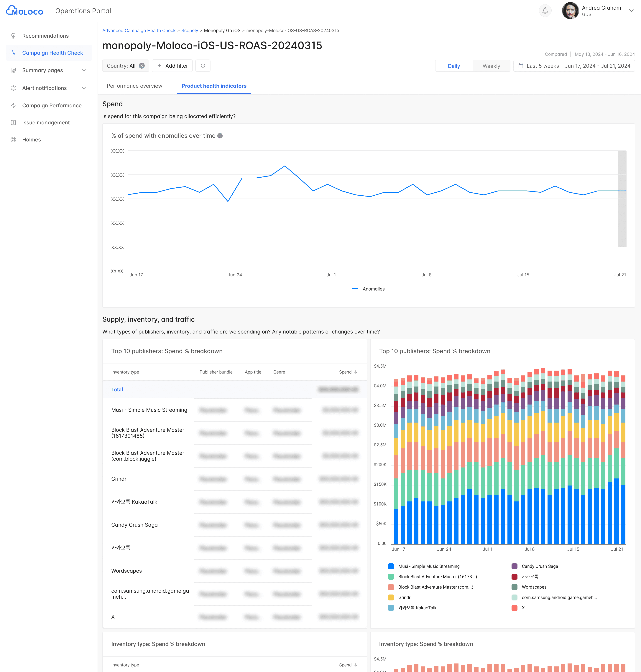Click the Holmes sidebar icon
Viewport: 641px width, 672px height.
point(13,140)
